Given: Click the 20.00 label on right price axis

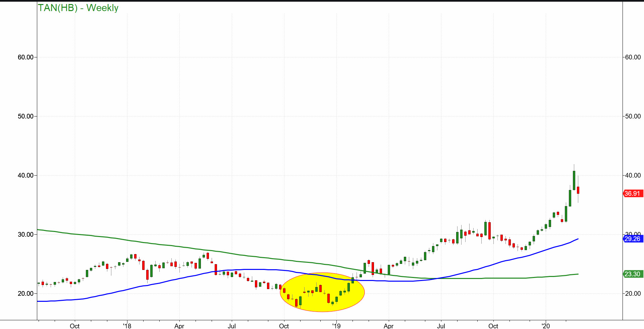Looking at the screenshot, I should (x=633, y=293).
